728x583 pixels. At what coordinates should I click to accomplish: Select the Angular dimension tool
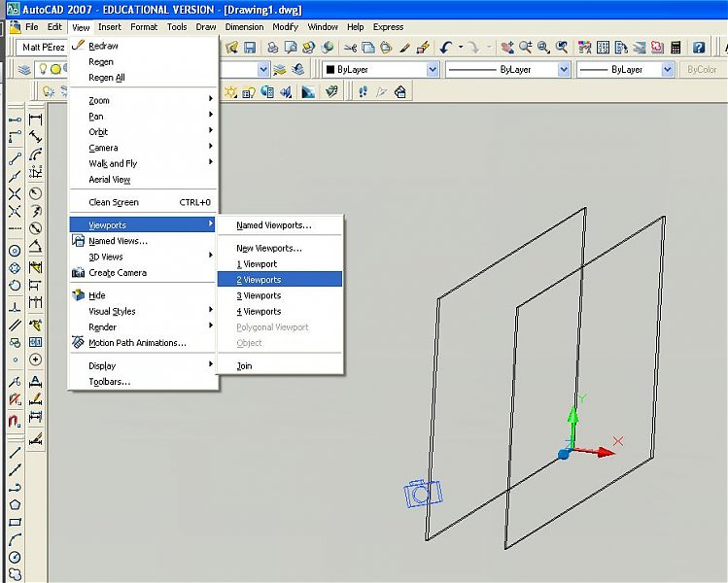point(36,246)
